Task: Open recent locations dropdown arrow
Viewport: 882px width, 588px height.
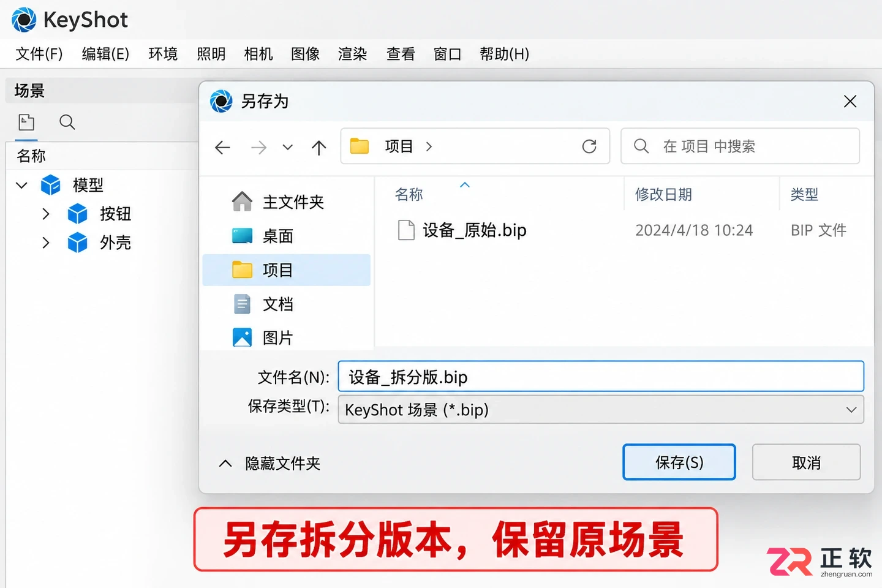Action: (x=287, y=147)
